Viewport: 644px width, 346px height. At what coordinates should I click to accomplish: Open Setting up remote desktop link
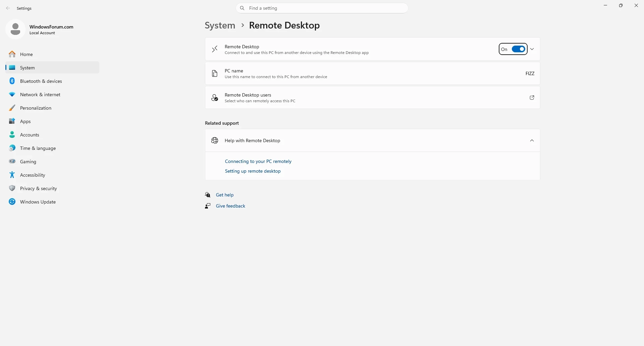pyautogui.click(x=253, y=171)
